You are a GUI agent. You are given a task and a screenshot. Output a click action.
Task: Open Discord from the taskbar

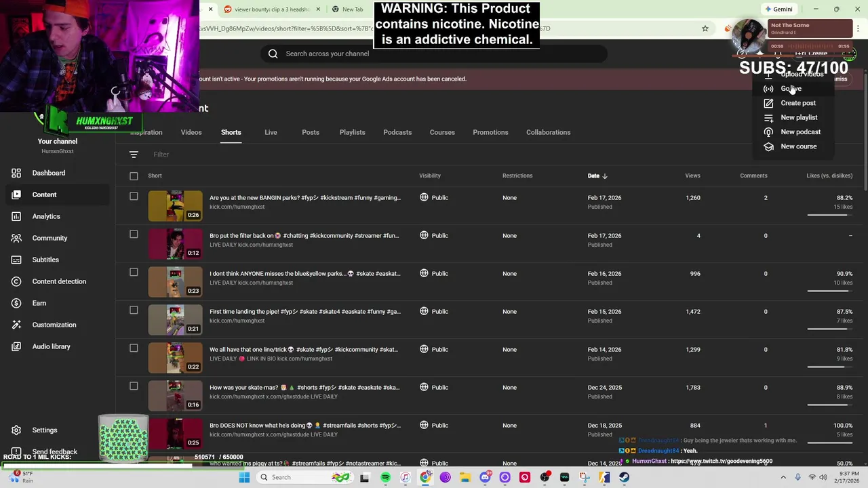pos(485,477)
